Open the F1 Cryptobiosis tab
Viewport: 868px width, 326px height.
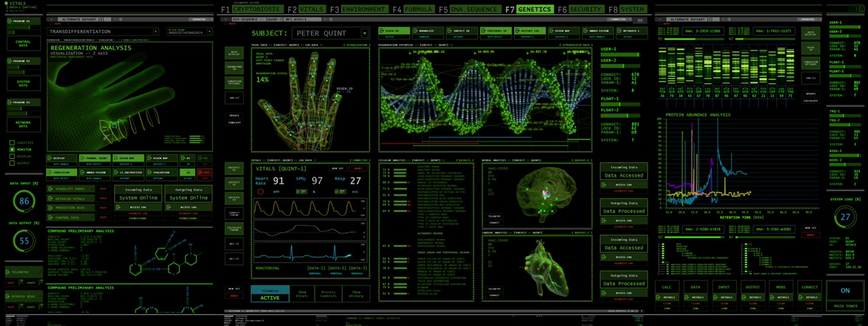click(x=250, y=10)
